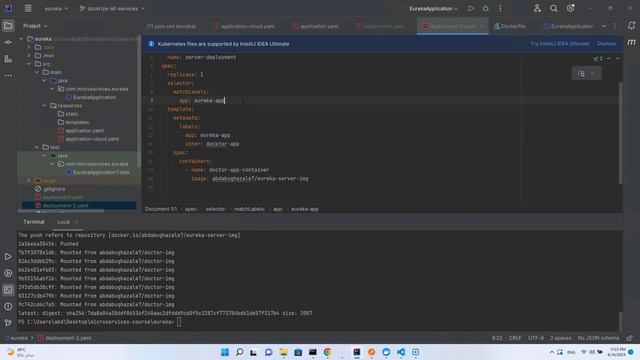The width and height of the screenshot is (640, 360).
Task: Collapse the test folder
Action: (x=36, y=147)
